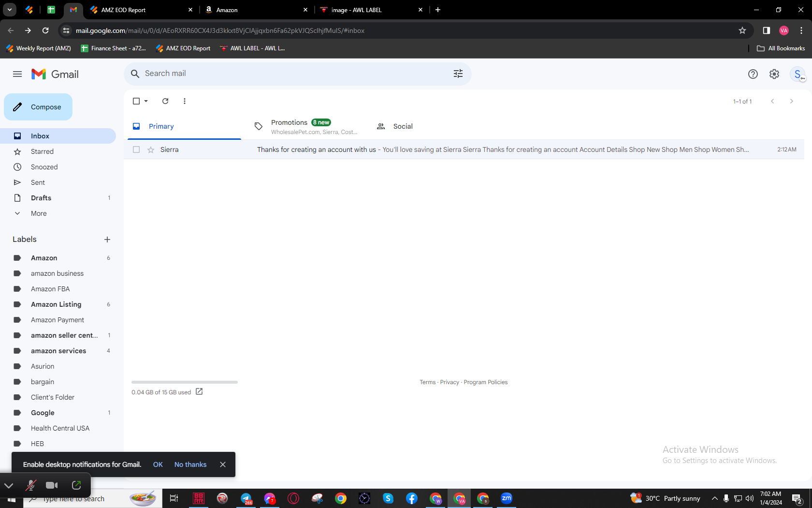The width and height of the screenshot is (812, 508).
Task: Create a new label with the plus icon
Action: [x=107, y=239]
